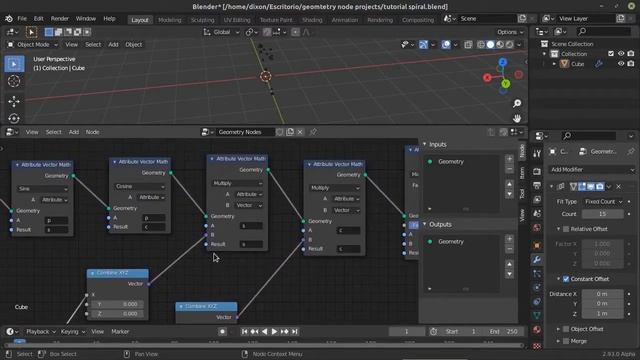This screenshot has height=360, width=640.
Task: Click the zoom magnifier icon in viewport
Action: tap(517, 103)
